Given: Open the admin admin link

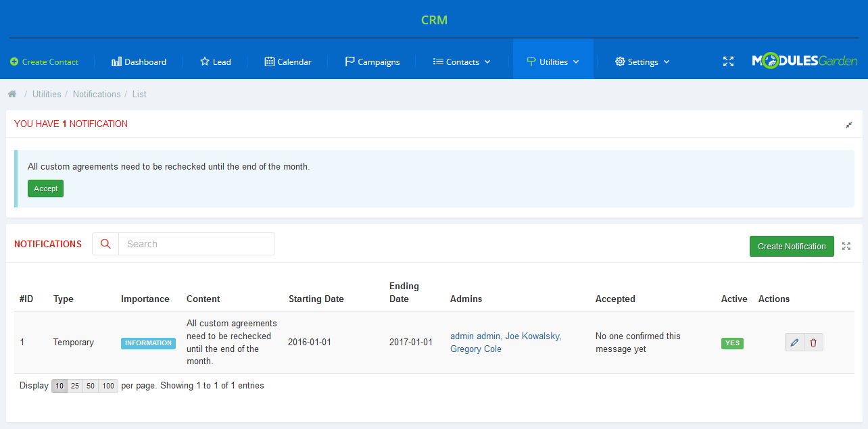Looking at the screenshot, I should point(475,336).
